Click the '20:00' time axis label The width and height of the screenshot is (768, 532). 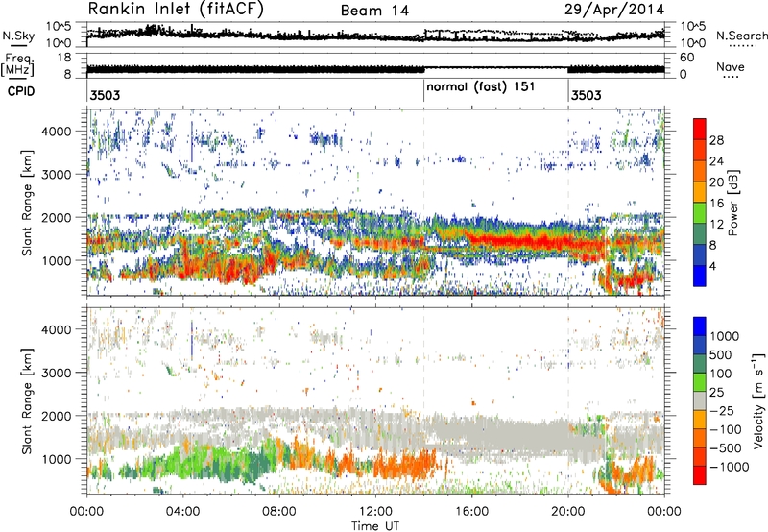pos(568,512)
